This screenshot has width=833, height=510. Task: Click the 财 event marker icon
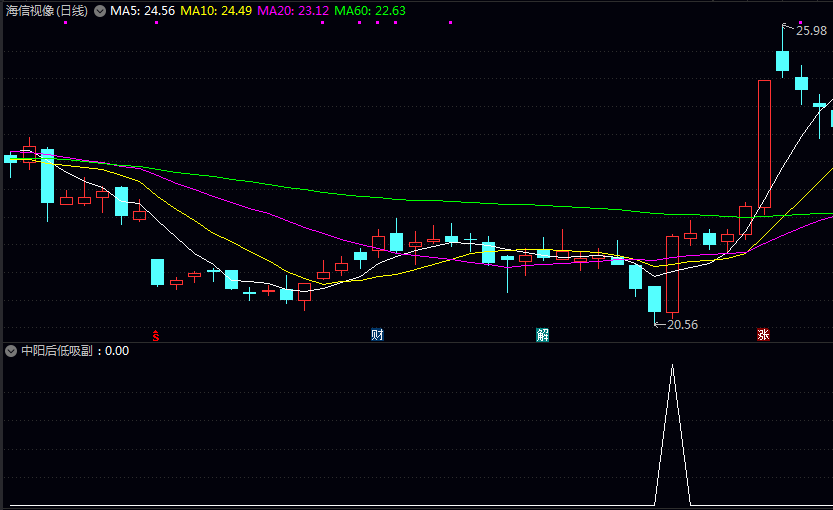[377, 335]
